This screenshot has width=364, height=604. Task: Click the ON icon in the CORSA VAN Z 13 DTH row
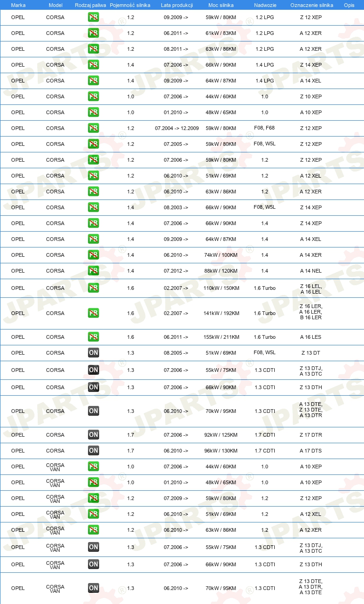coord(94,564)
